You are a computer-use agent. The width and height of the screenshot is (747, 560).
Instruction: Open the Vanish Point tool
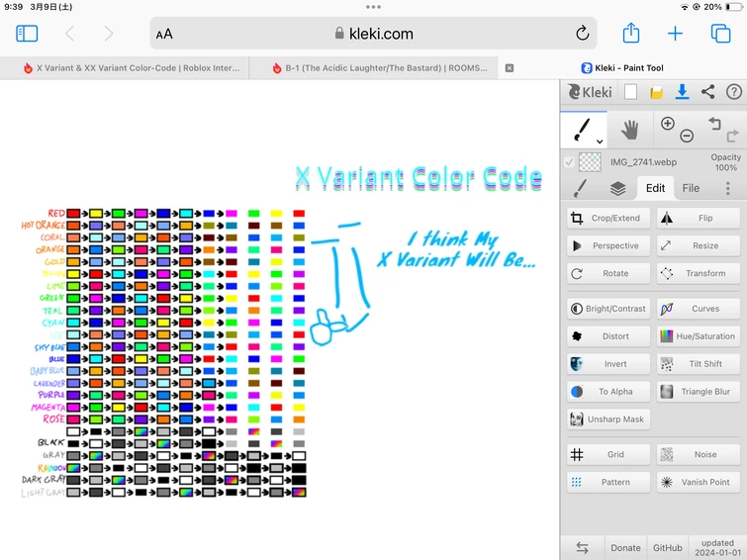coord(699,482)
